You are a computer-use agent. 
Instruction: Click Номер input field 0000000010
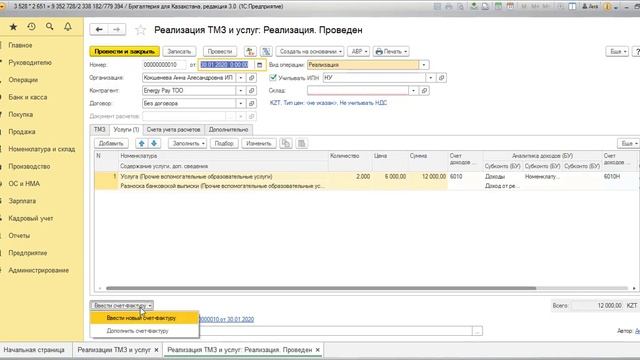[x=164, y=65]
